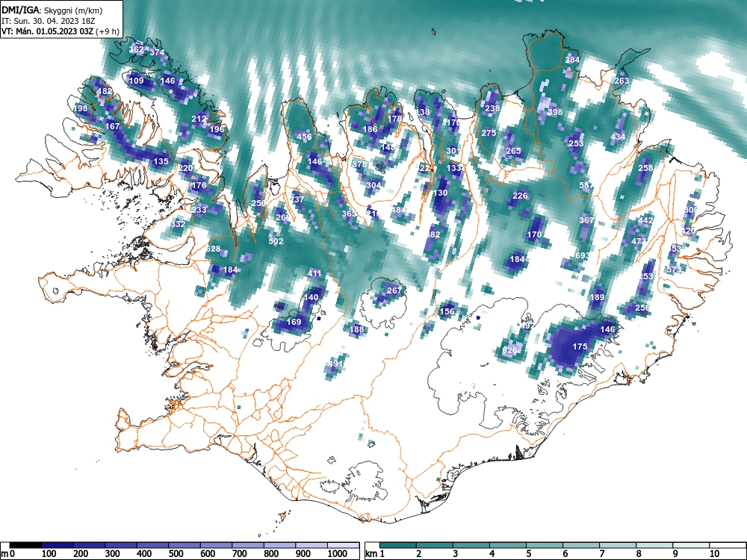Select the map value 176
The image size is (747, 560).
199,186
